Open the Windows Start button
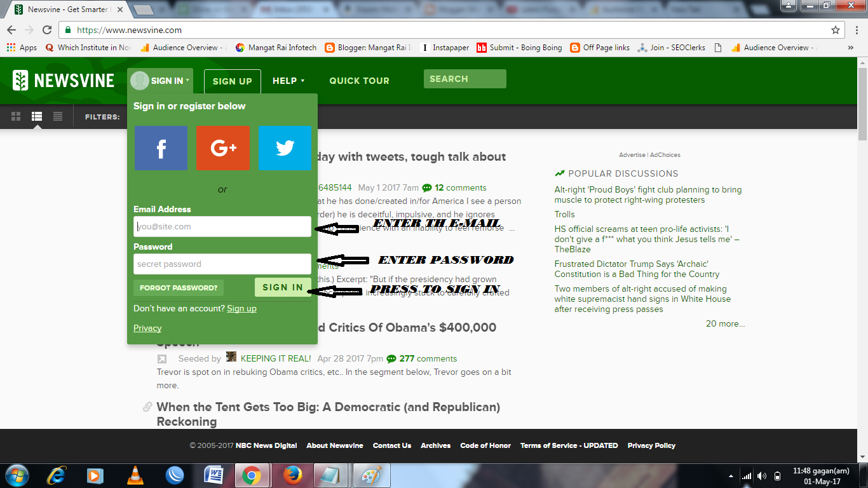 point(17,475)
